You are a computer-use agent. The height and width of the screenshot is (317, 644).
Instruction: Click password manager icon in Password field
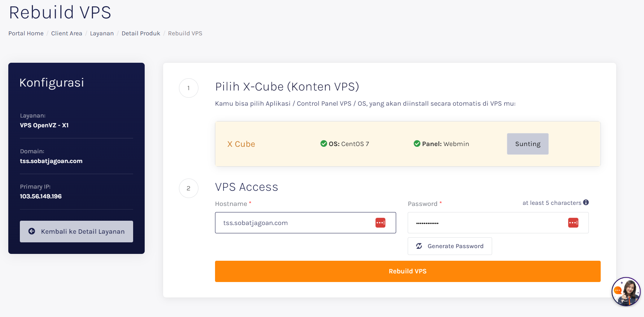pyautogui.click(x=573, y=223)
